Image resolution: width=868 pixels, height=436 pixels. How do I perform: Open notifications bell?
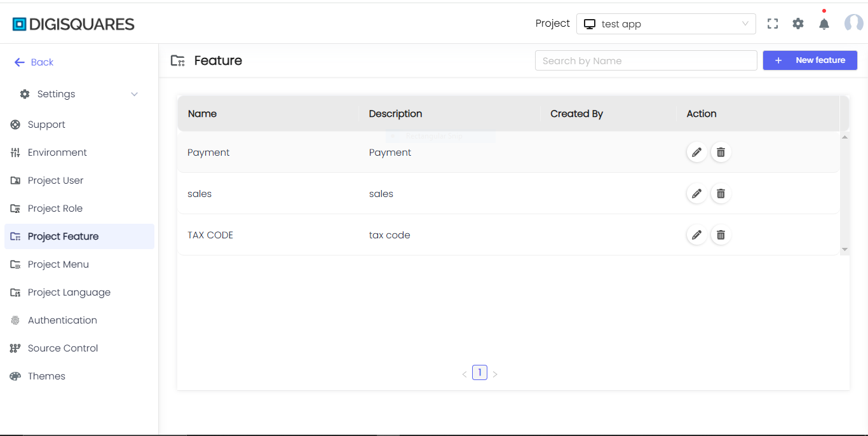824,24
